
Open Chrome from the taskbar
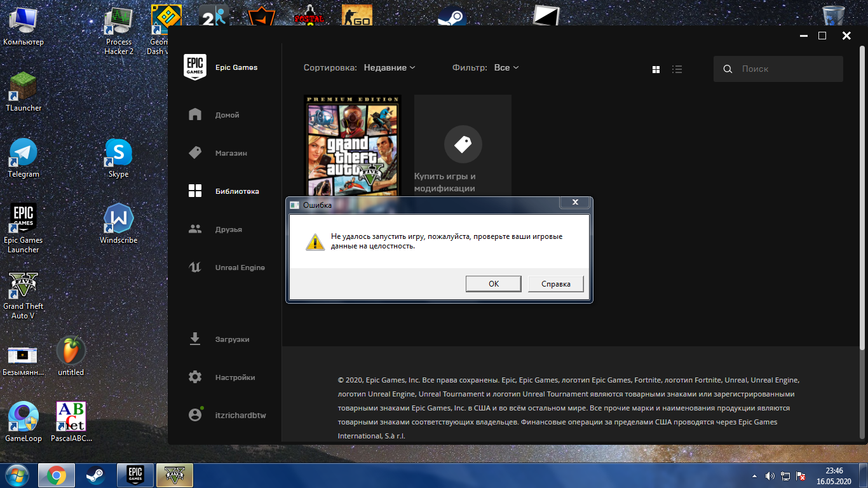(x=57, y=475)
